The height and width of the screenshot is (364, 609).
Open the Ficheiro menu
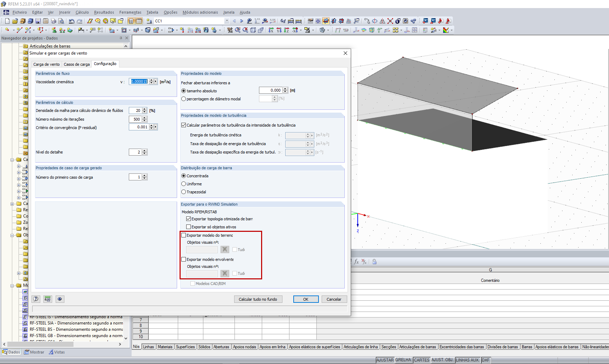pos(20,12)
